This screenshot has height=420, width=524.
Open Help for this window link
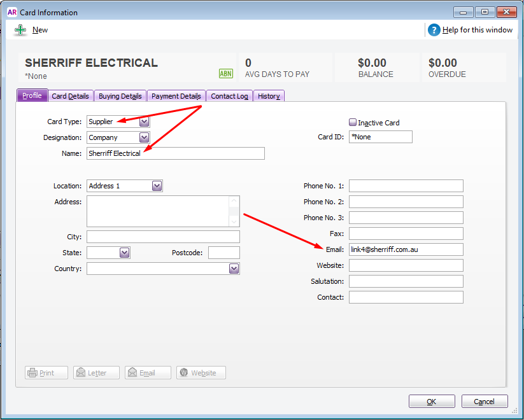(478, 30)
